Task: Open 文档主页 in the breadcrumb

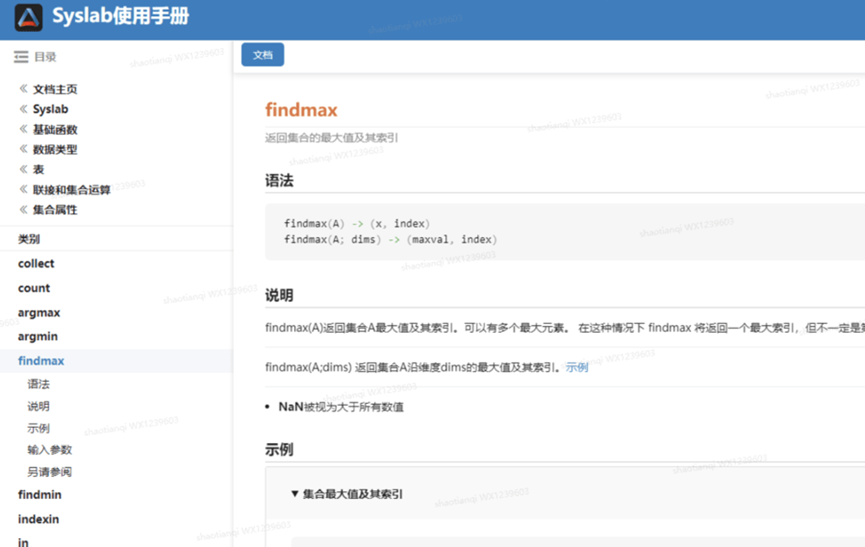Action: click(x=55, y=89)
